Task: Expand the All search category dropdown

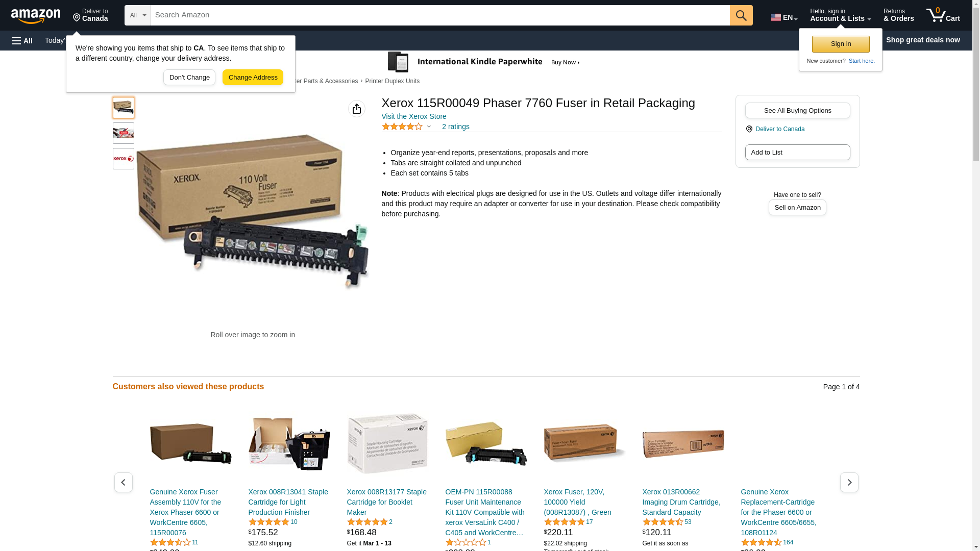Action: coord(138,15)
